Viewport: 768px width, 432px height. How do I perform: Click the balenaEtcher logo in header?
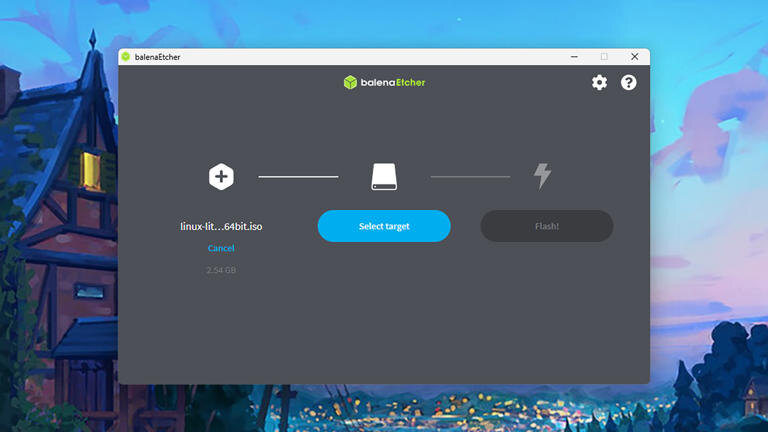[x=384, y=82]
